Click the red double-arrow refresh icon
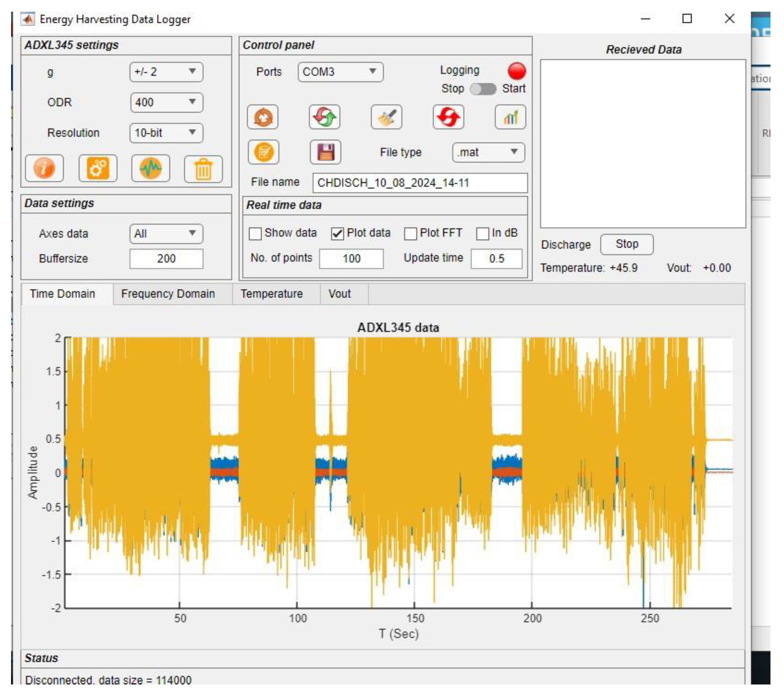 click(x=448, y=117)
